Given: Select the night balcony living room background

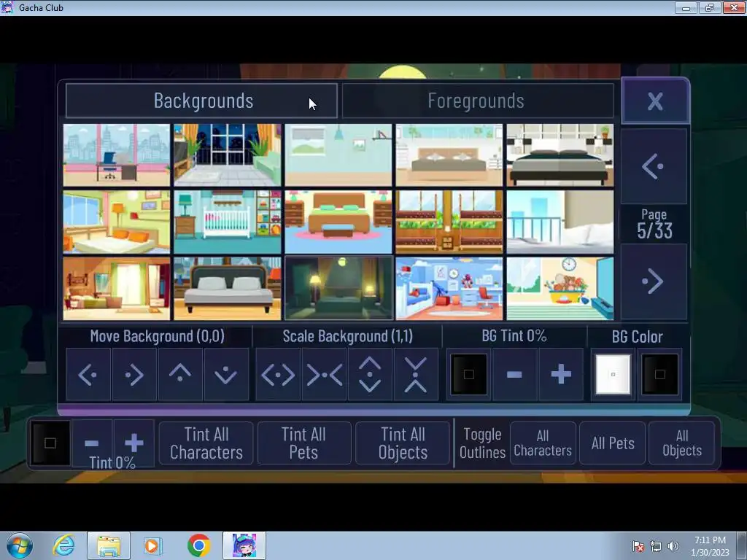Looking at the screenshot, I should [x=228, y=155].
